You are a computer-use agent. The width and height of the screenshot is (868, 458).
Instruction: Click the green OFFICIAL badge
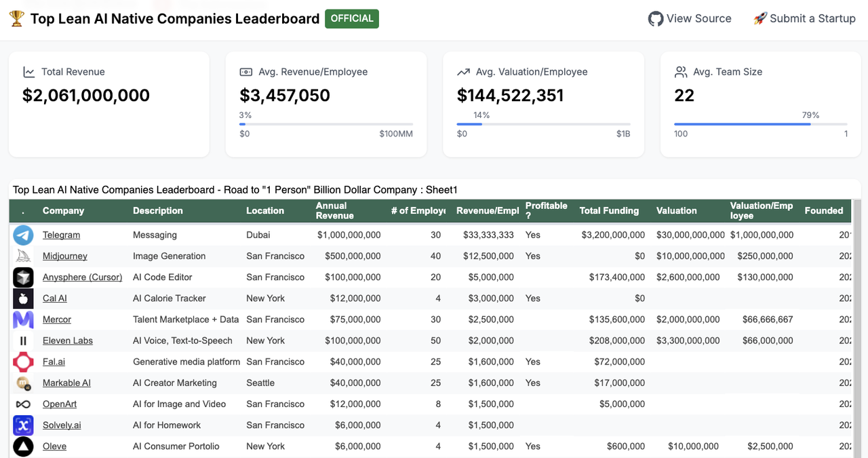point(352,19)
